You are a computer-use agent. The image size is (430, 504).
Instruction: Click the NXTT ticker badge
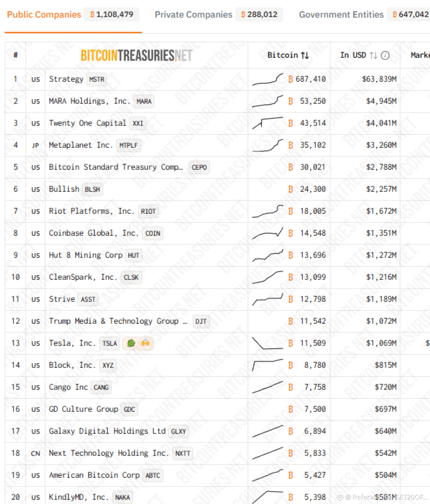point(183,454)
